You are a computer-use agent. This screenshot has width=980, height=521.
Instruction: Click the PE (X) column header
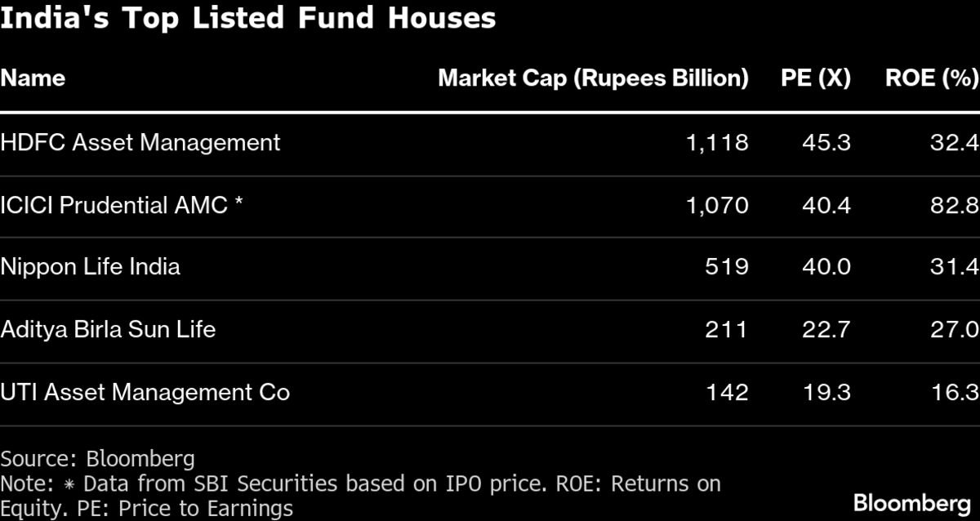coord(815,78)
